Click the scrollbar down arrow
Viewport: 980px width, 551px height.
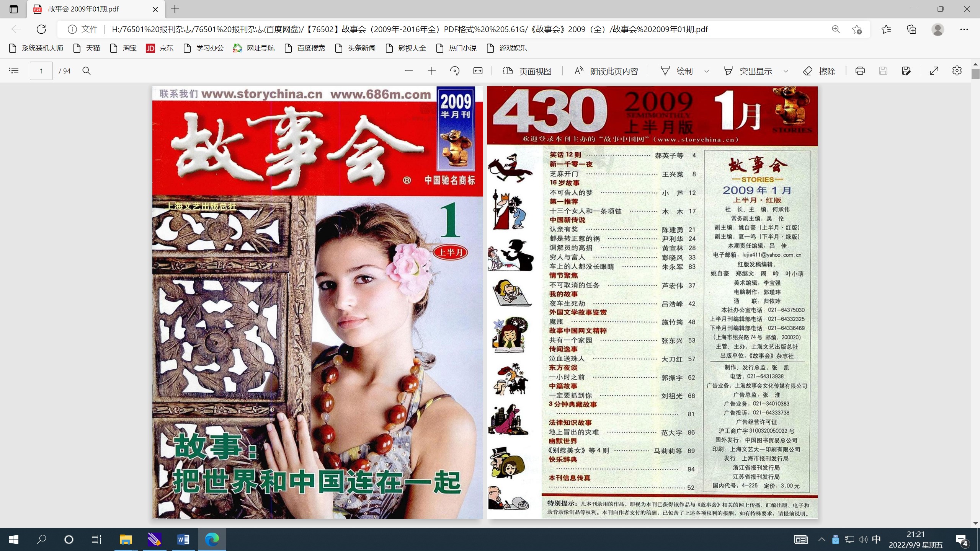pyautogui.click(x=975, y=523)
